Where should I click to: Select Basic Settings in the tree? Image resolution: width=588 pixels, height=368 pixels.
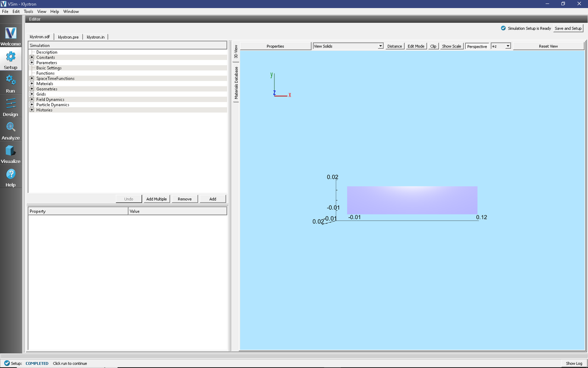click(x=49, y=68)
